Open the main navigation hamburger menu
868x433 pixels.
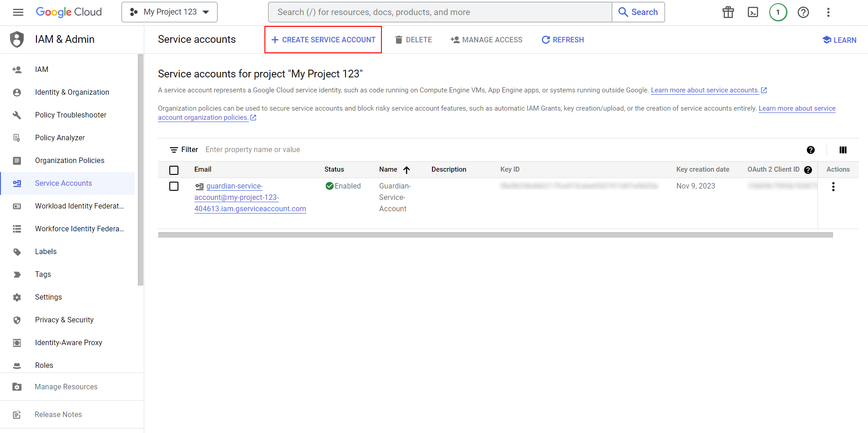coord(18,12)
